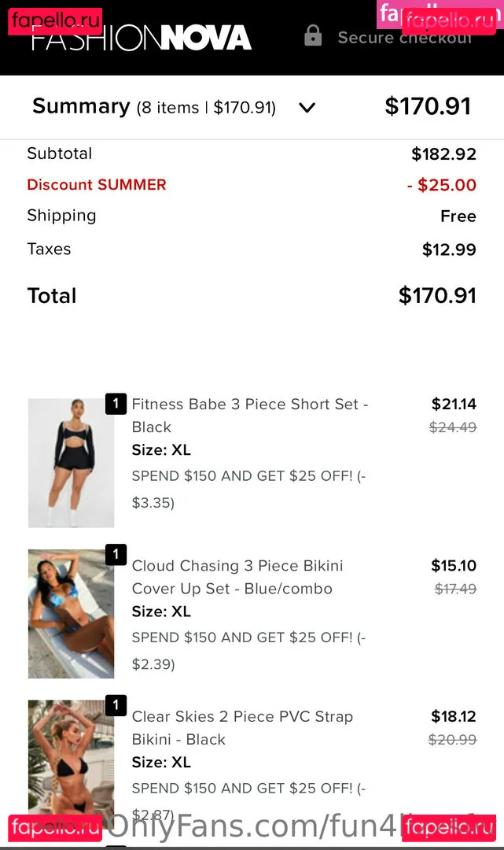
Task: Click the top-left fapello.ru watermark
Action: (x=55, y=20)
